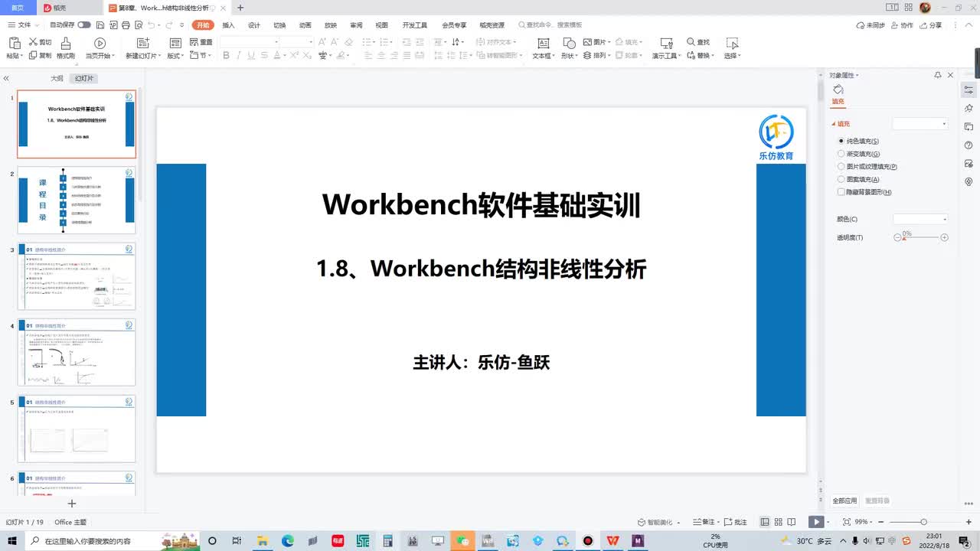This screenshot has width=980, height=551.
Task: Select Pattern Fill (图案填充) option
Action: coord(858,179)
